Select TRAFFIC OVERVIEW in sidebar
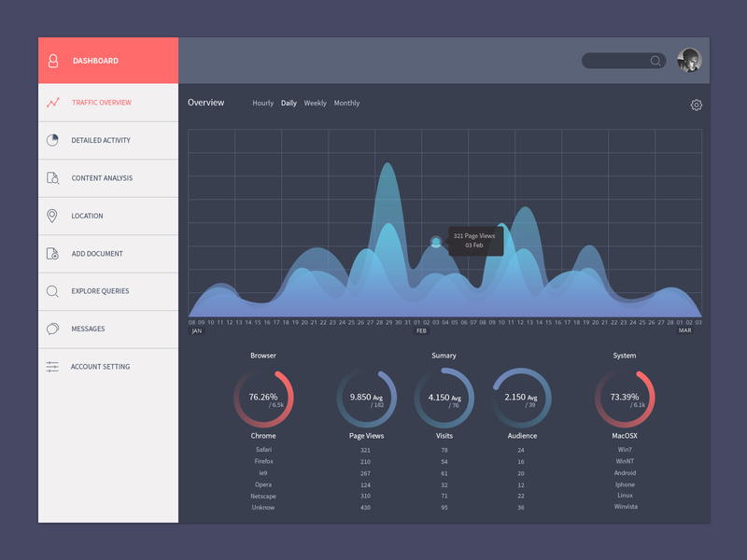The image size is (747, 560). tap(108, 103)
